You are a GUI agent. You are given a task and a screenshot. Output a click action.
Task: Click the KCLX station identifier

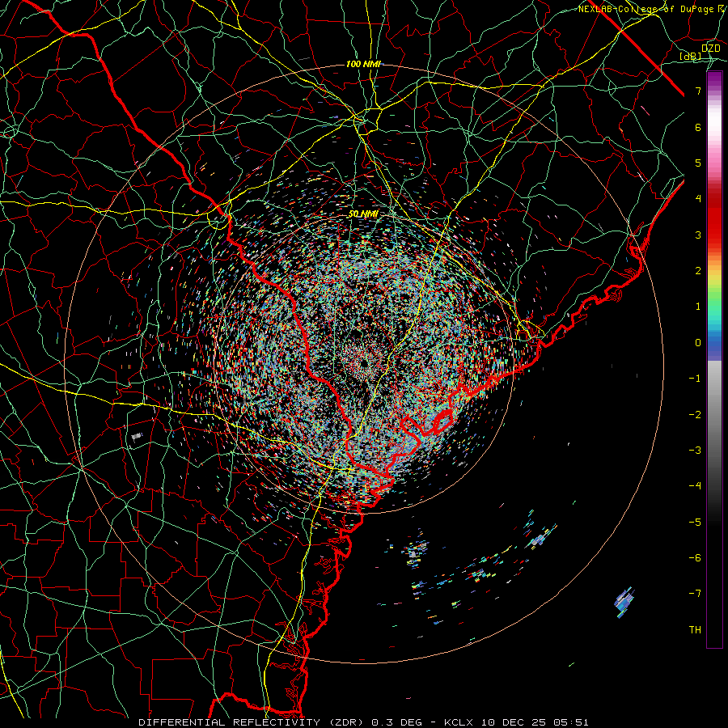coord(459,722)
